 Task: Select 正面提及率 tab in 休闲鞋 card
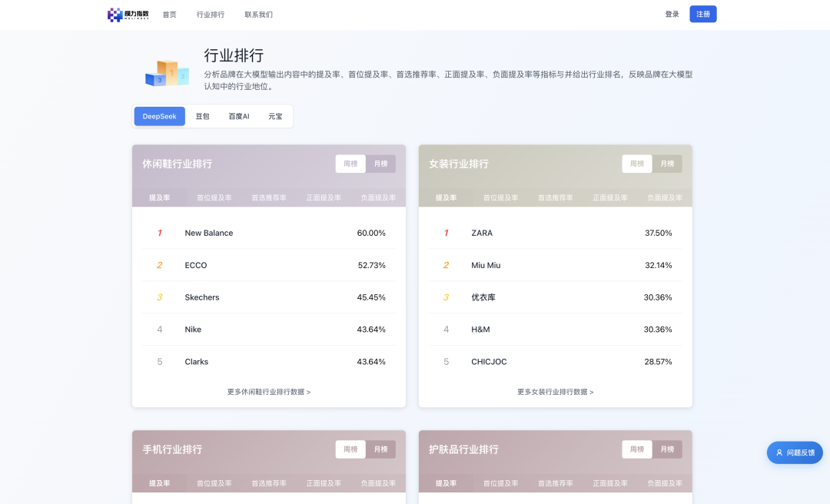pyautogui.click(x=324, y=198)
